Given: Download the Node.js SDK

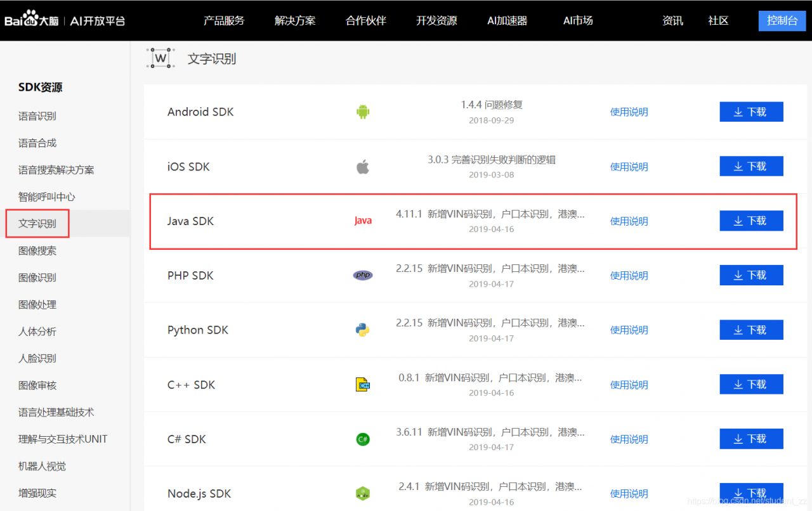Looking at the screenshot, I should pyautogui.click(x=751, y=493).
